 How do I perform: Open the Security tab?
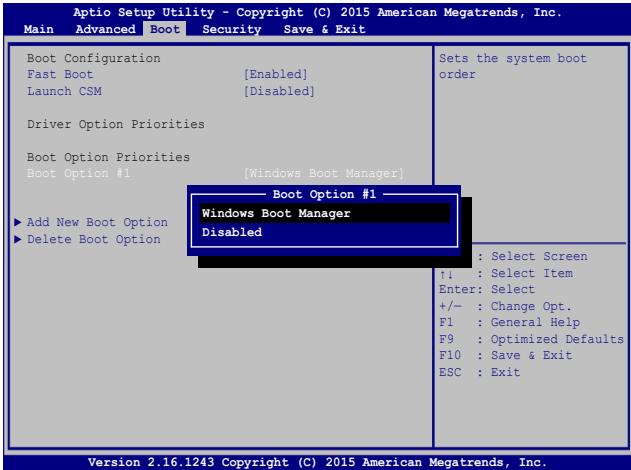[232, 30]
